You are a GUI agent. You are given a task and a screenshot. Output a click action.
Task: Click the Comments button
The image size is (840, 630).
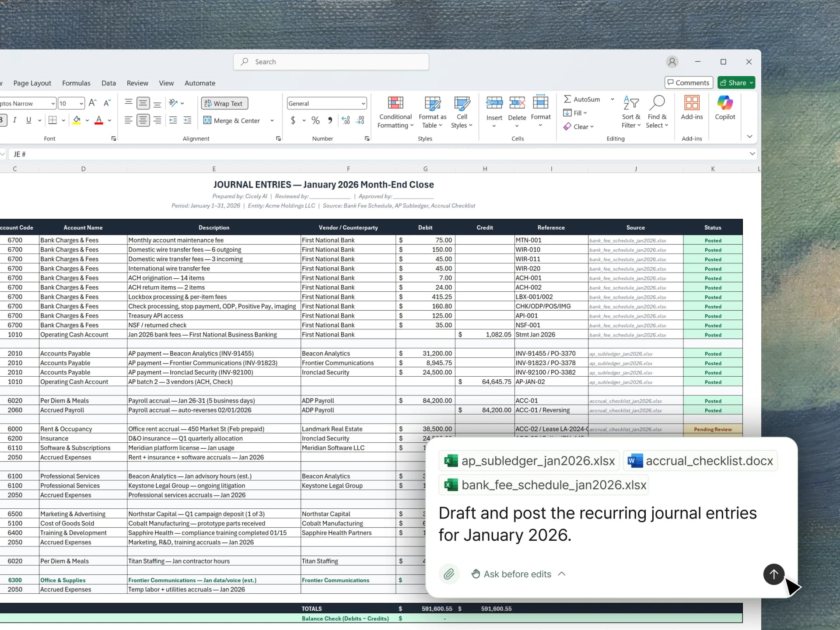click(688, 83)
